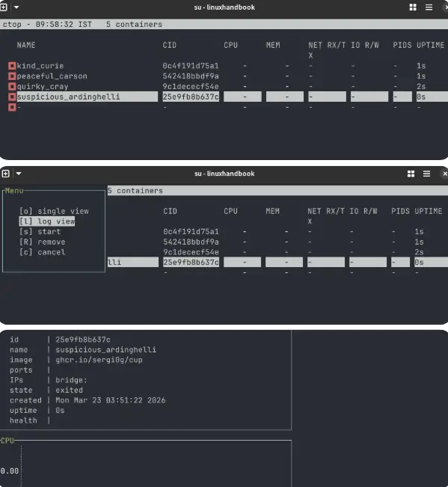Click CID column header in second window
Screen dimensions: 448x487
click(170, 211)
